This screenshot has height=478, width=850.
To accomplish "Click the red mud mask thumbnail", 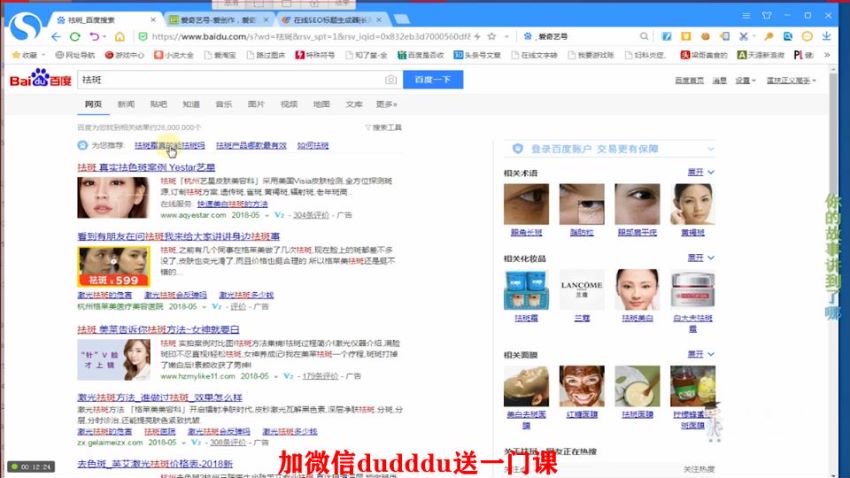I will [x=582, y=386].
